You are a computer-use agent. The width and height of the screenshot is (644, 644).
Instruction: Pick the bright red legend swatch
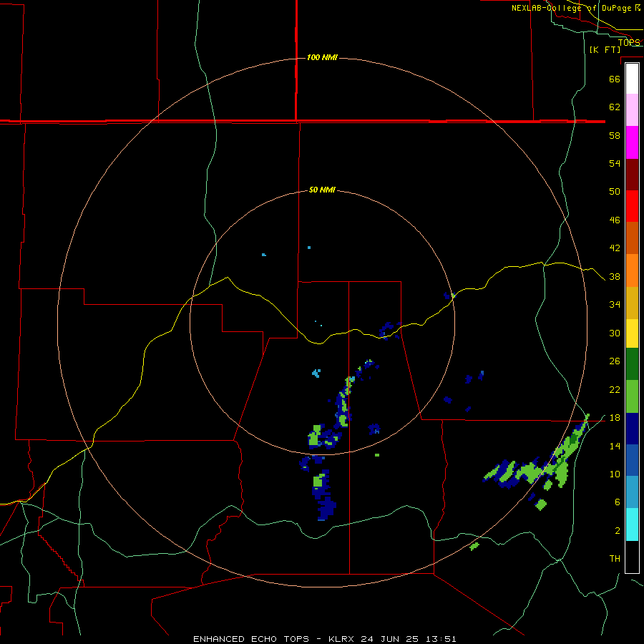point(632,206)
